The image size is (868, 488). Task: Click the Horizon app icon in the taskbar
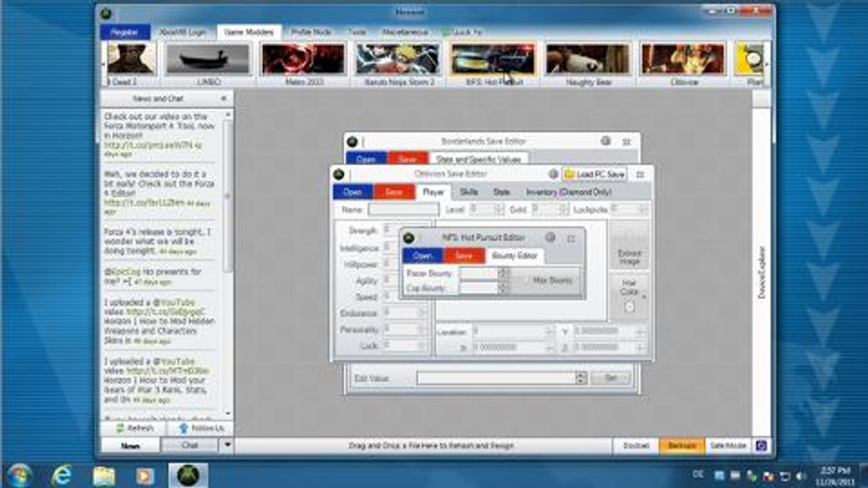(188, 475)
